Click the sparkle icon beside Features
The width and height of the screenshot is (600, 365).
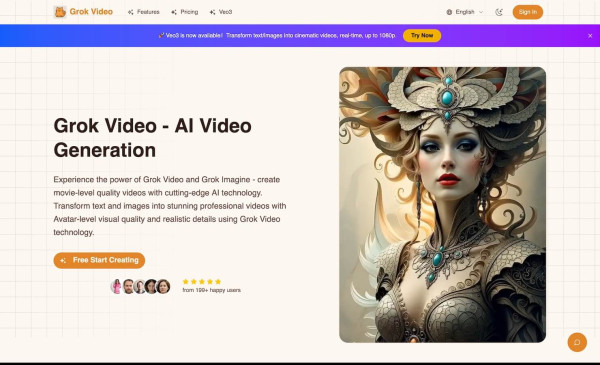coord(131,12)
